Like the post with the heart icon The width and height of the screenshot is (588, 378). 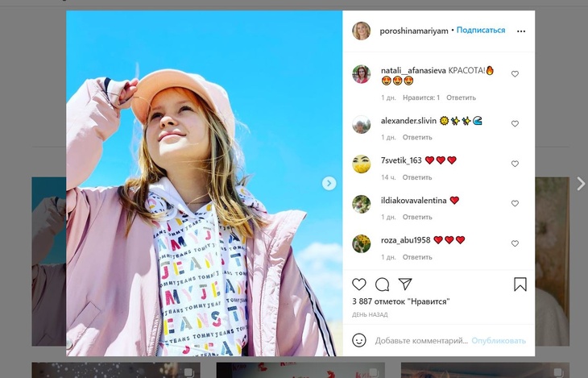(359, 285)
